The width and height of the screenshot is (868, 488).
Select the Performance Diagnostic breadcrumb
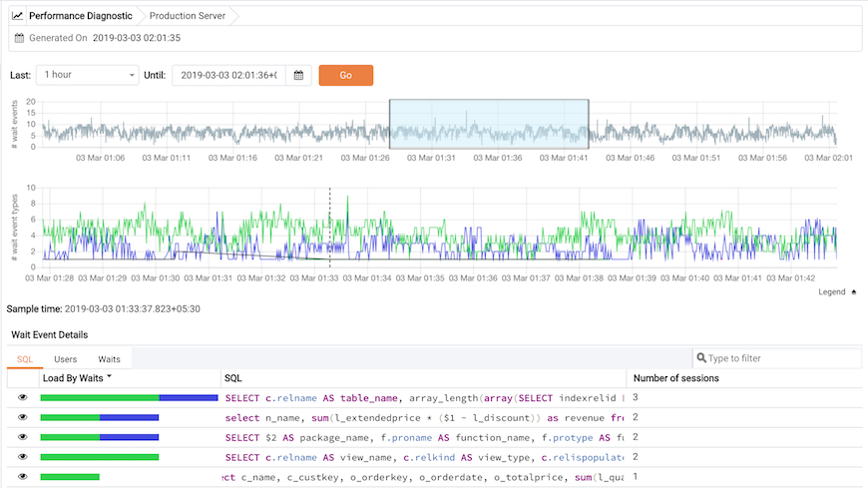coord(80,16)
